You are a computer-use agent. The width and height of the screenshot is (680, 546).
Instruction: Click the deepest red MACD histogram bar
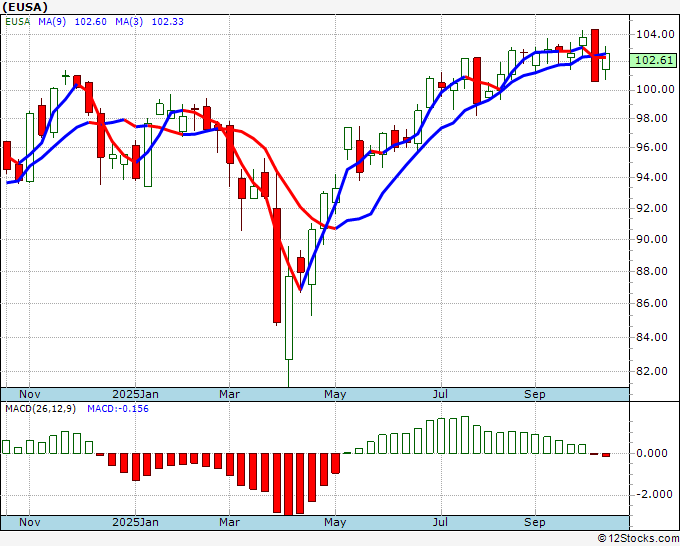click(x=288, y=484)
